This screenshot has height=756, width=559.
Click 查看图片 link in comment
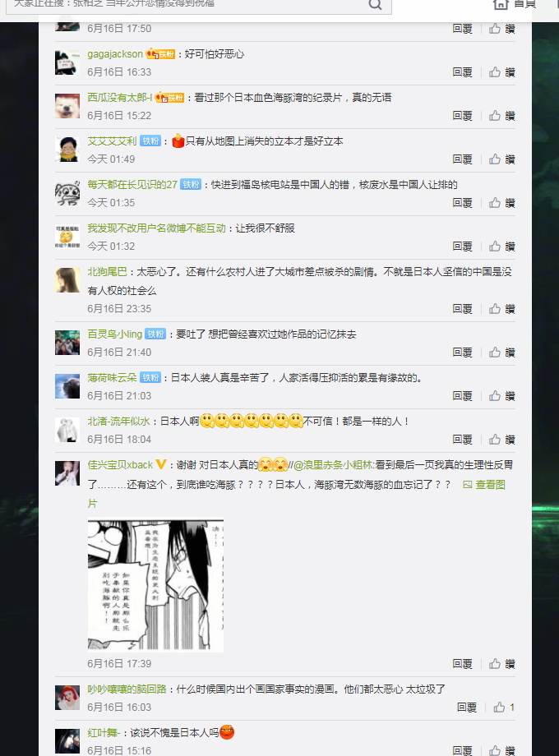click(x=484, y=485)
